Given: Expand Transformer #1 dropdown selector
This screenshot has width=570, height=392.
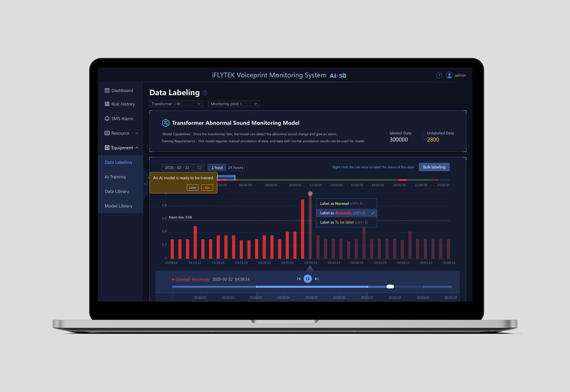Looking at the screenshot, I should pyautogui.click(x=175, y=104).
